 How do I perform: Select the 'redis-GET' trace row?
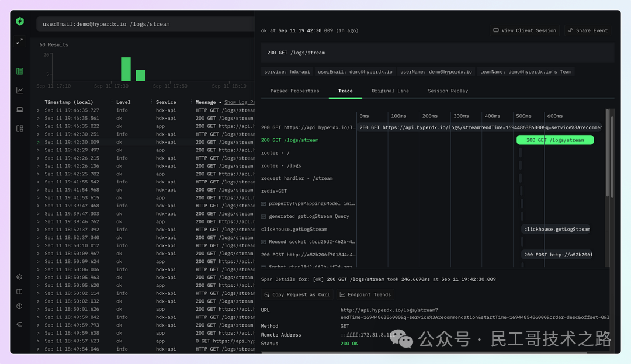point(273,191)
